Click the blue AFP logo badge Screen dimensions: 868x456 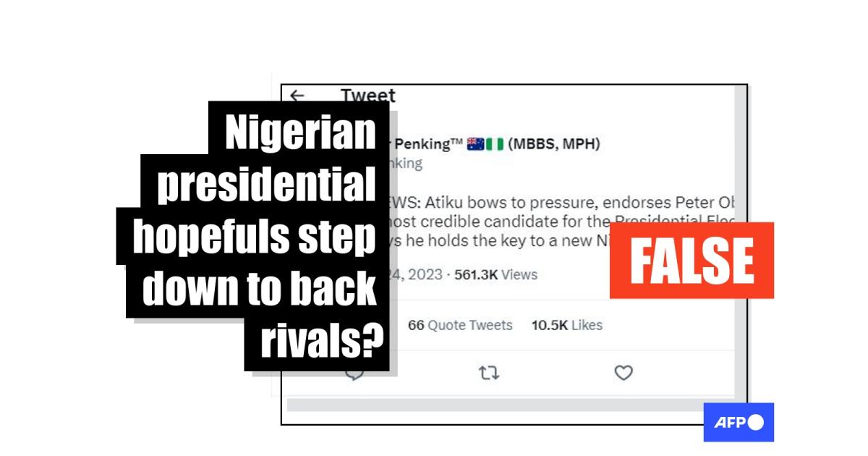pos(739,423)
